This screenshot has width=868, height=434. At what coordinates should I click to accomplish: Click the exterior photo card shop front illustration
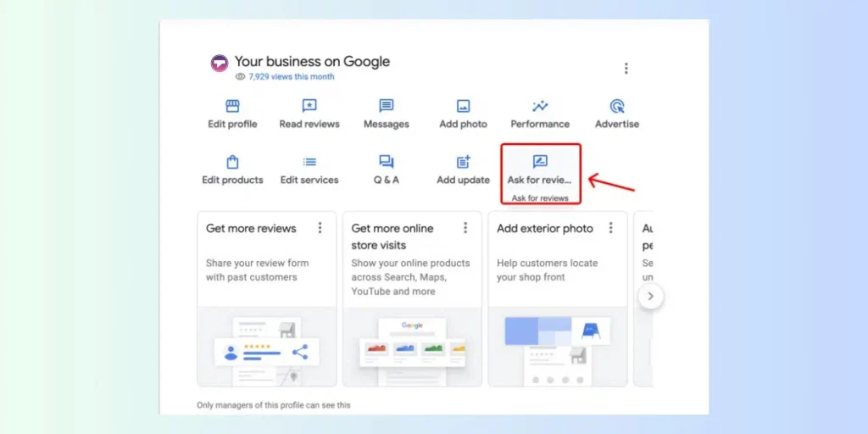pos(558,347)
